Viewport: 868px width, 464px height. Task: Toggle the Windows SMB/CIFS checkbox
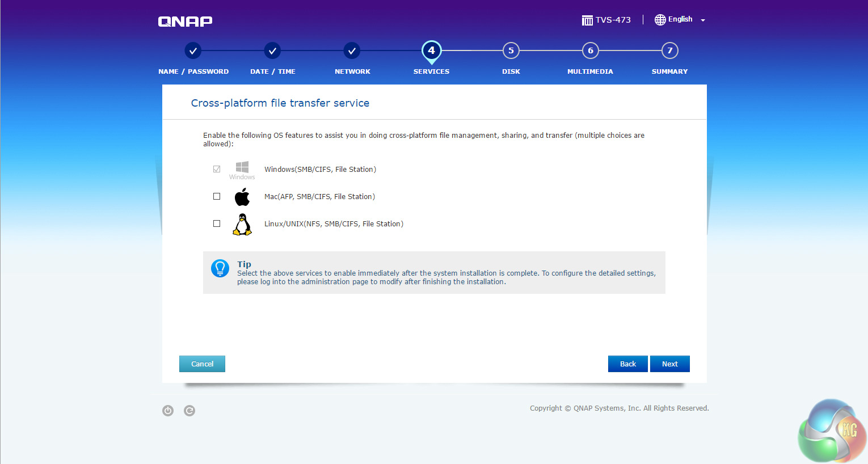point(217,169)
